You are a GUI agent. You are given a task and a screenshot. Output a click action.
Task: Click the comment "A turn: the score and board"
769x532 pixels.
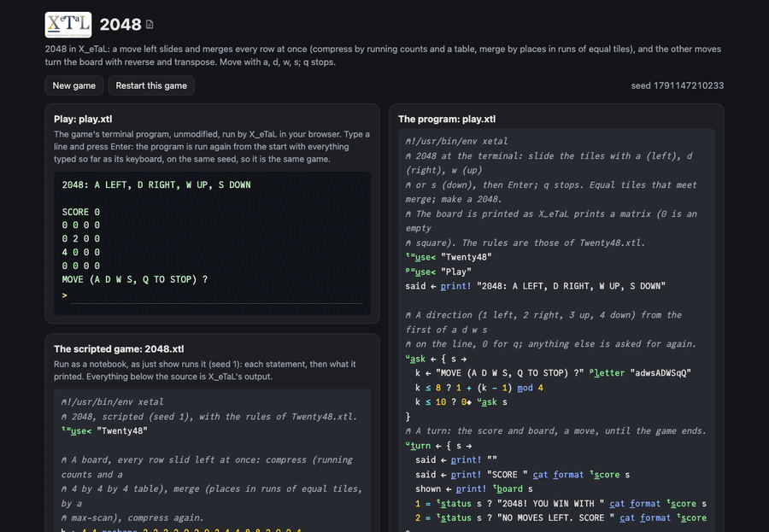[555, 431]
